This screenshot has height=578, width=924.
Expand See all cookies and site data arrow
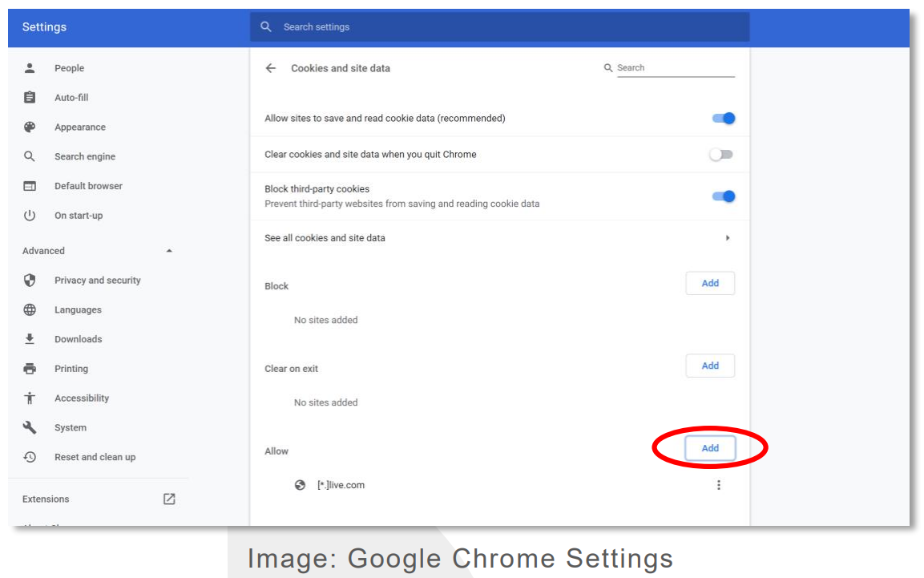click(x=728, y=238)
